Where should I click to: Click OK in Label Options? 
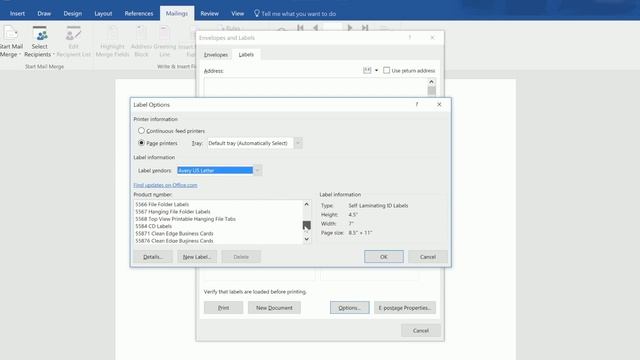pos(384,257)
